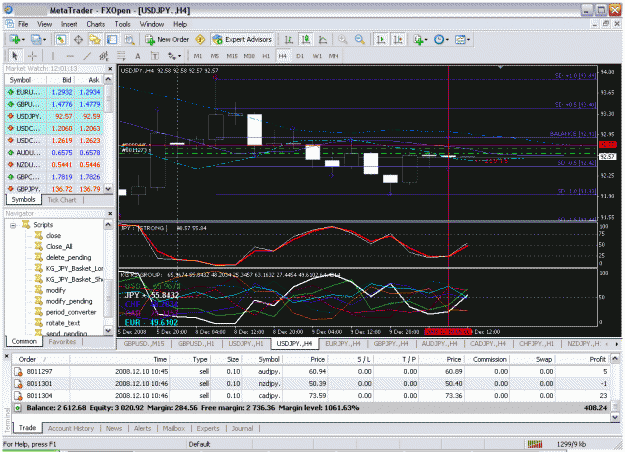Switch timeframe to H1
Viewport: 625px width, 452px height.
coord(266,56)
